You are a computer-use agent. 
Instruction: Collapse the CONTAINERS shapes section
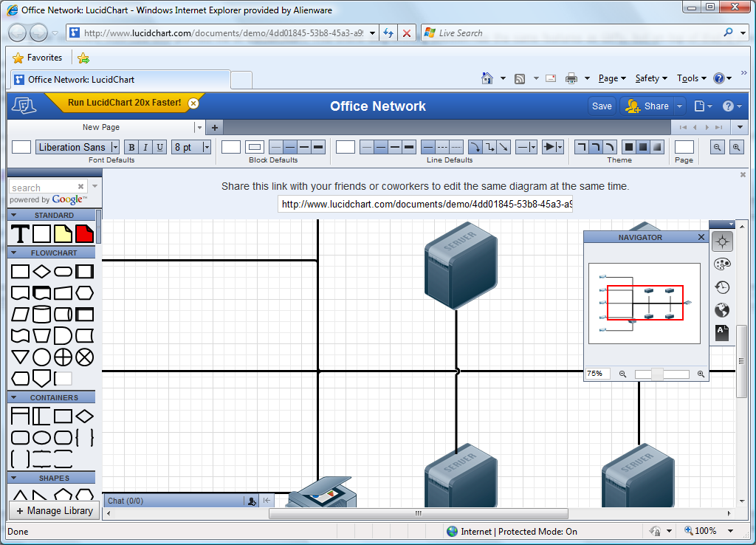coord(13,397)
